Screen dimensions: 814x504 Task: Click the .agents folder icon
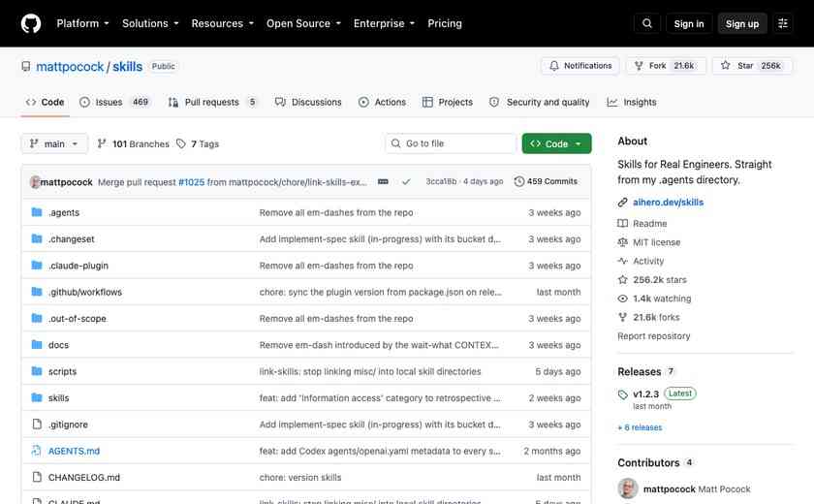pos(37,212)
